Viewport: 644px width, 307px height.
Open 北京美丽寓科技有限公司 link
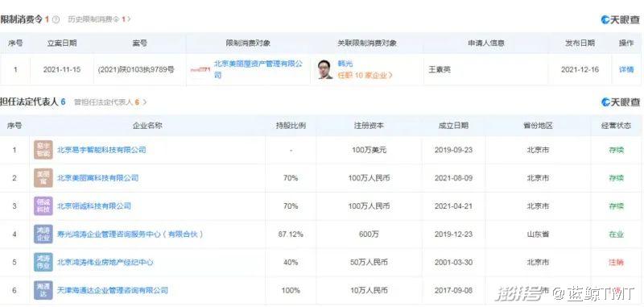tap(97, 178)
